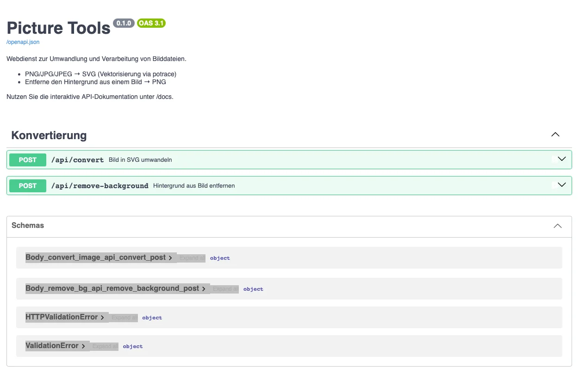Click the Schemas heading
The width and height of the screenshot is (579, 392).
pyautogui.click(x=28, y=226)
